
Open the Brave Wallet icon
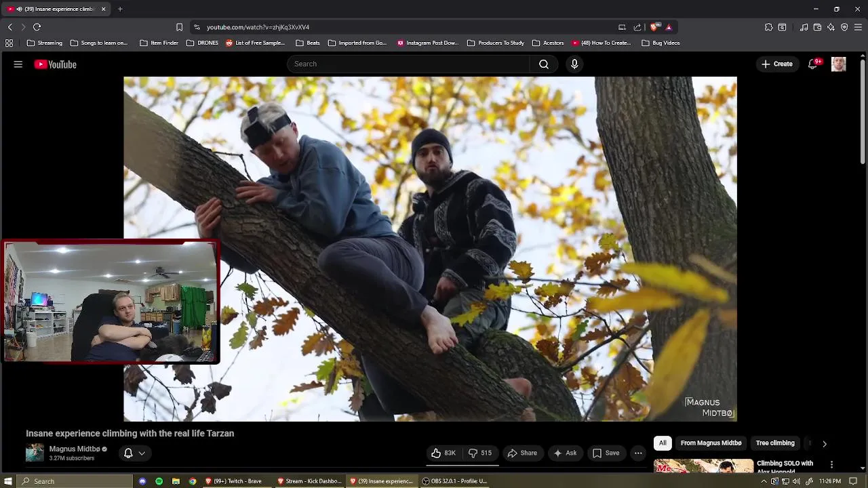pos(817,27)
